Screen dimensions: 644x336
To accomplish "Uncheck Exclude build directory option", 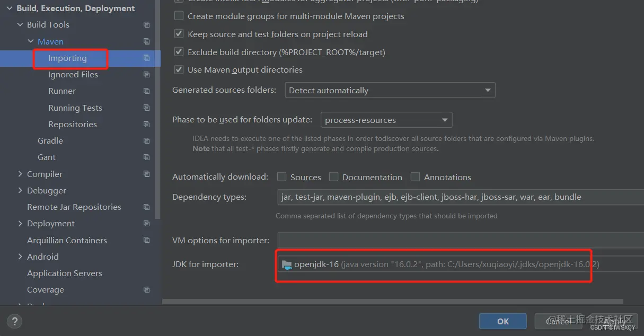I will tap(179, 52).
